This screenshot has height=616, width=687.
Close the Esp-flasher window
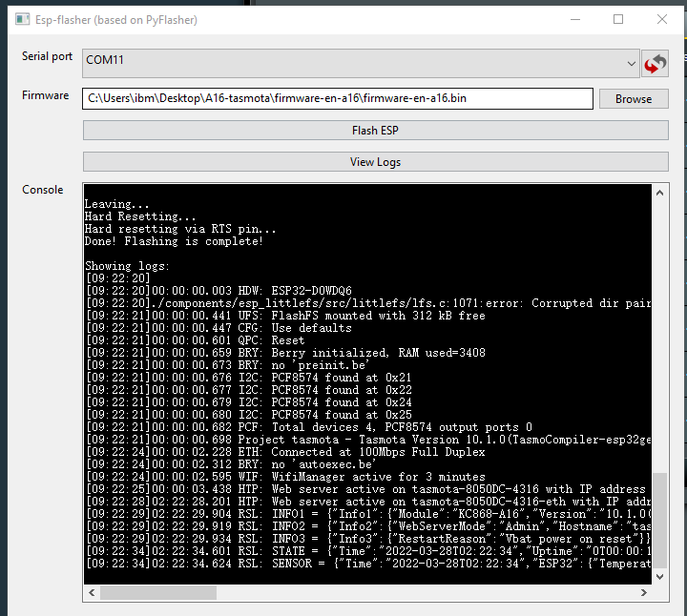[662, 19]
